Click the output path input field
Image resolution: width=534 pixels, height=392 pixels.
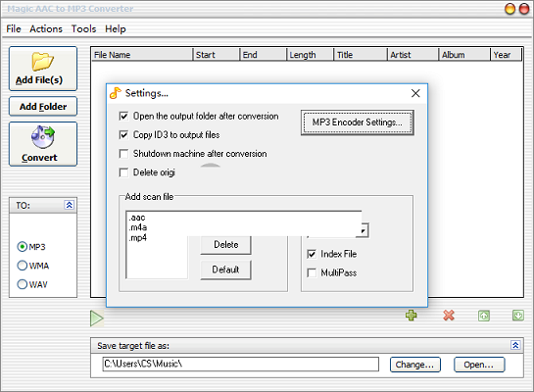click(x=240, y=365)
